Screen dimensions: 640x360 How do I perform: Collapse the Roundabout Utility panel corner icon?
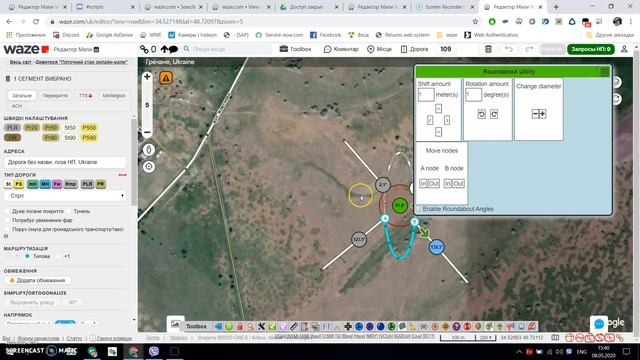[x=604, y=72]
